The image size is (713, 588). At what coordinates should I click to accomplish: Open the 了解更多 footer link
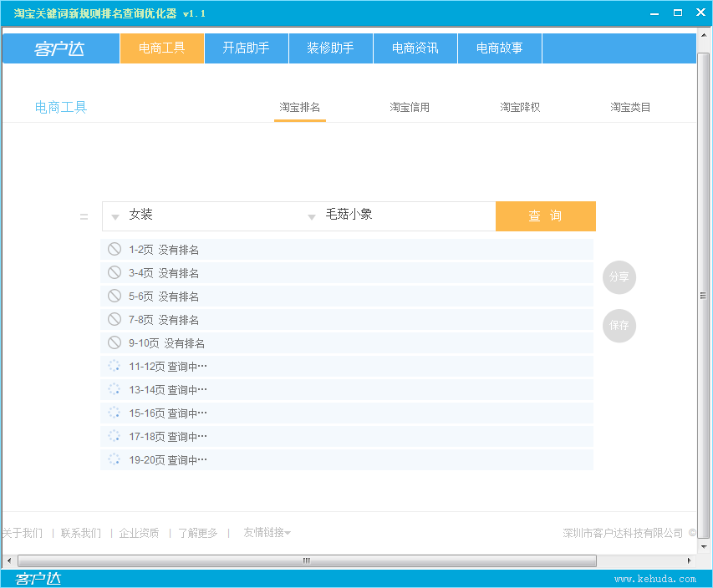click(x=198, y=533)
